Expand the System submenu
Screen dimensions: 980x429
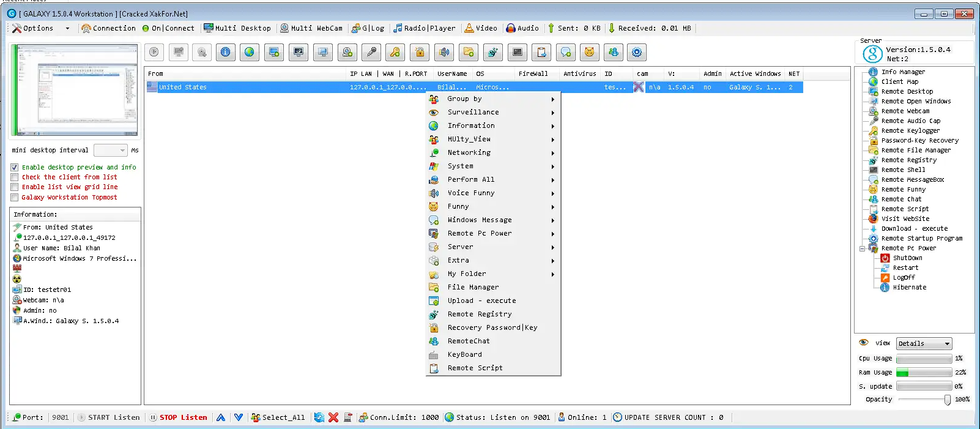pos(493,166)
